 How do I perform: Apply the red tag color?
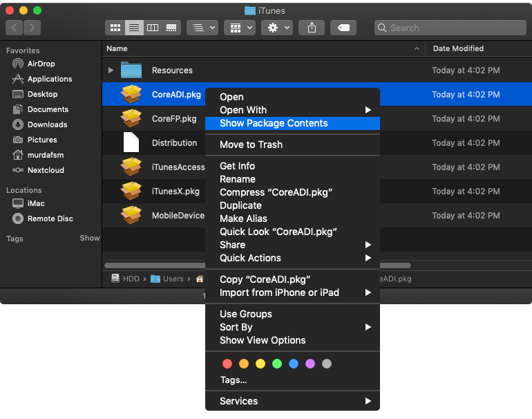point(227,364)
